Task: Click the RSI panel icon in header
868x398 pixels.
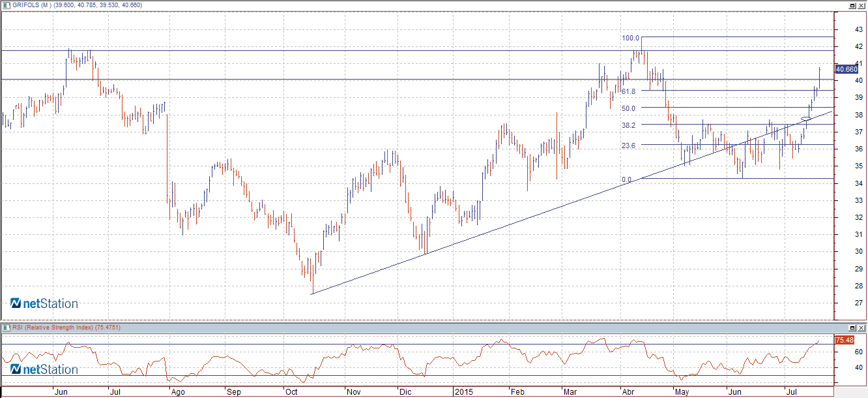Action: [x=6, y=327]
